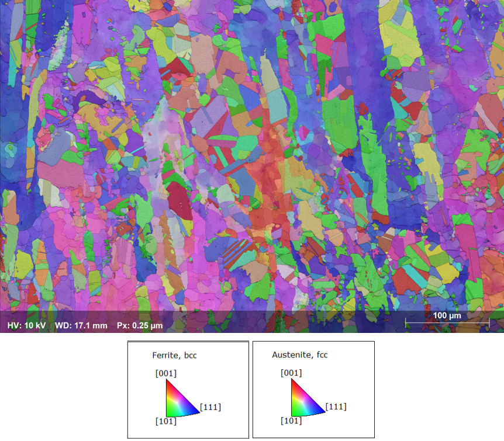Click the [101] label in Austenite legend
Image resolution: width=504 pixels, height=441 pixels.
pos(291,421)
